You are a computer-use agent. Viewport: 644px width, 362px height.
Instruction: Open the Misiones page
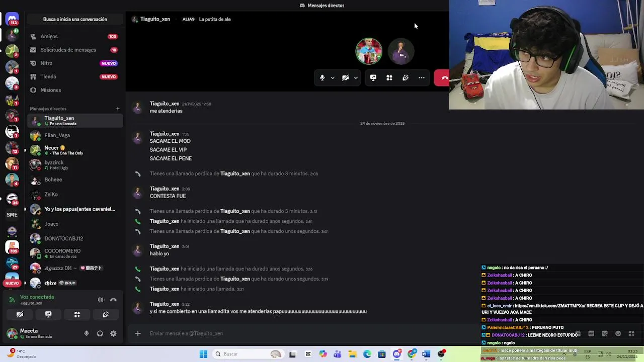[75, 90]
